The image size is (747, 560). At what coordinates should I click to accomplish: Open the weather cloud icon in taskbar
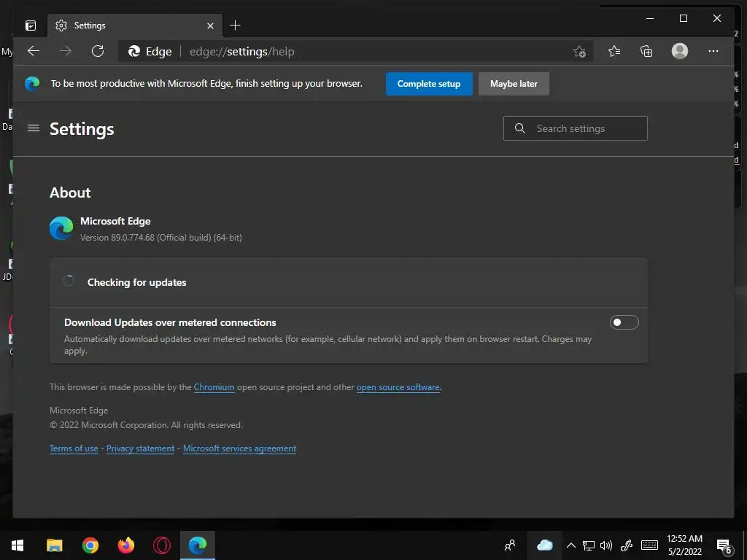tap(544, 545)
